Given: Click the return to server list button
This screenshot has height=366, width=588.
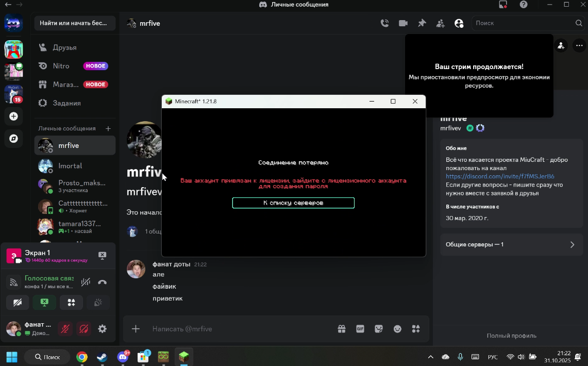Looking at the screenshot, I should pos(293,203).
